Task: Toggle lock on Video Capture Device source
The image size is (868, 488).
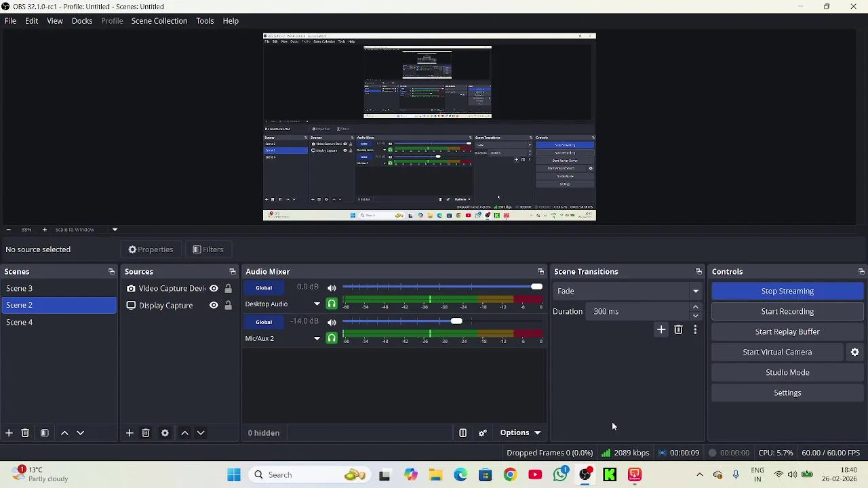Action: point(228,288)
